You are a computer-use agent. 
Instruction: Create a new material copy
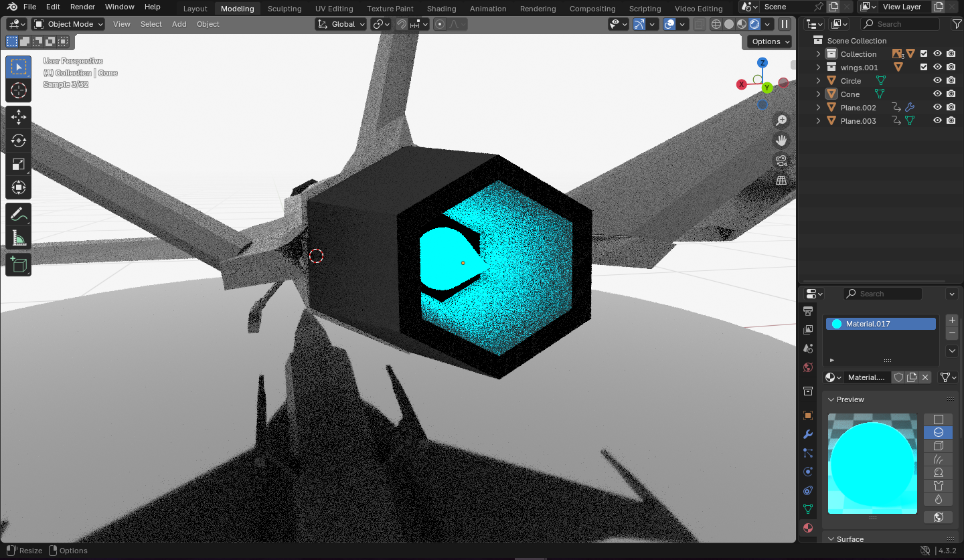[x=912, y=377]
